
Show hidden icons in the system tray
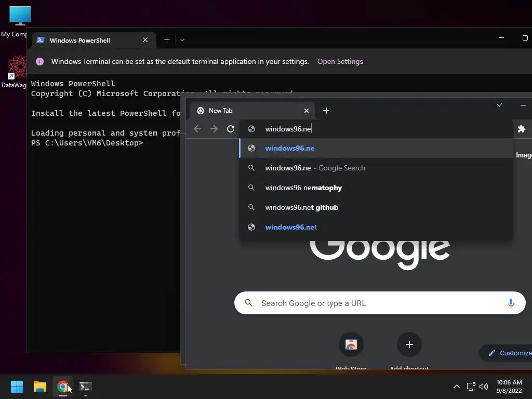[457, 387]
